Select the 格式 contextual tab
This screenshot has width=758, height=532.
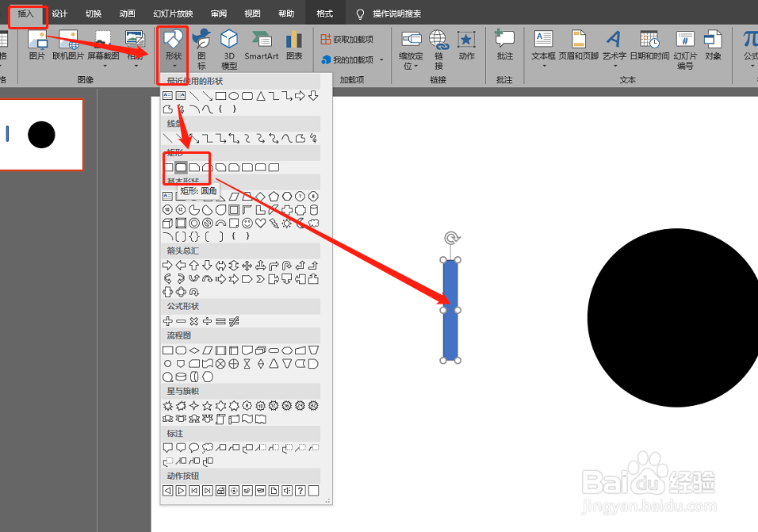[325, 13]
